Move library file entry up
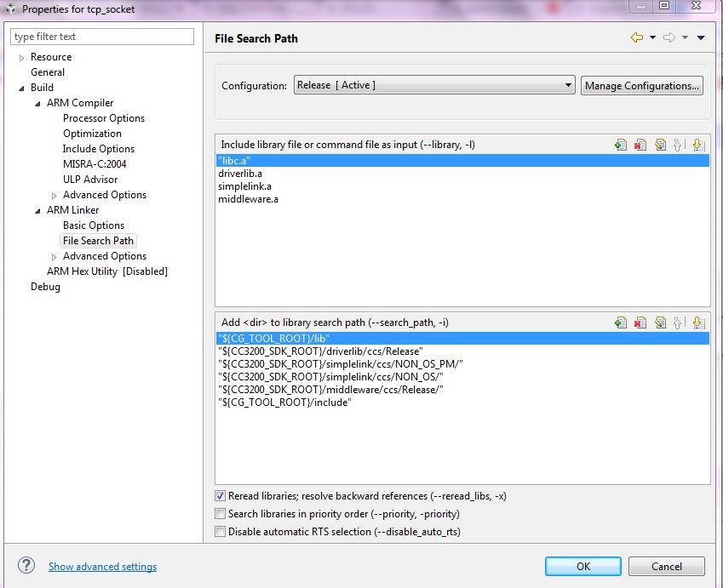 pos(677,145)
